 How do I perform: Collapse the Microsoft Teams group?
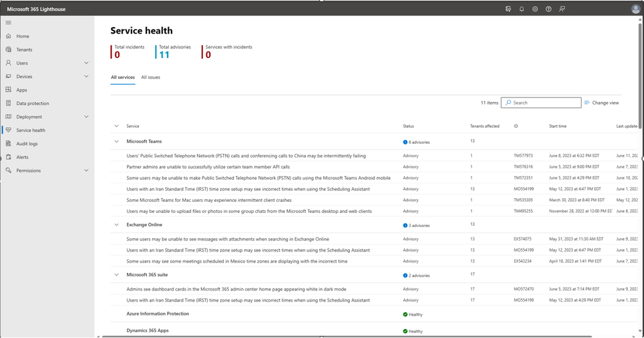(116, 141)
